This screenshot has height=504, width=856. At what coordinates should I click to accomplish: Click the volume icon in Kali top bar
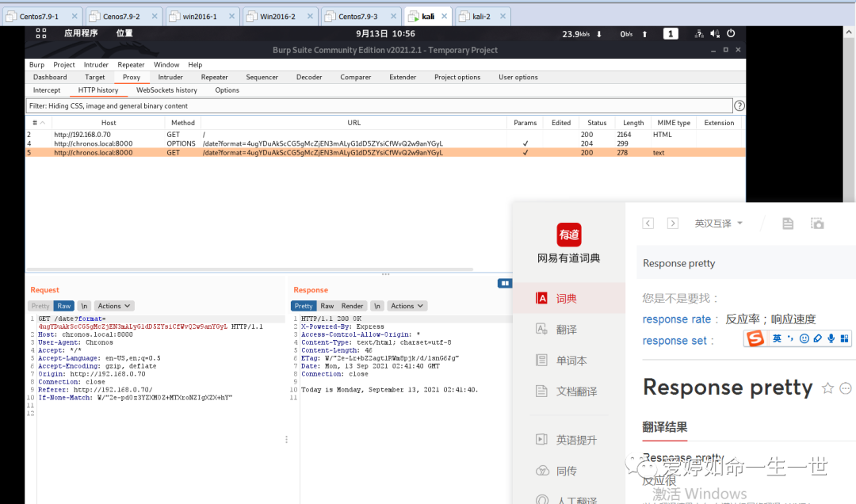(x=715, y=34)
